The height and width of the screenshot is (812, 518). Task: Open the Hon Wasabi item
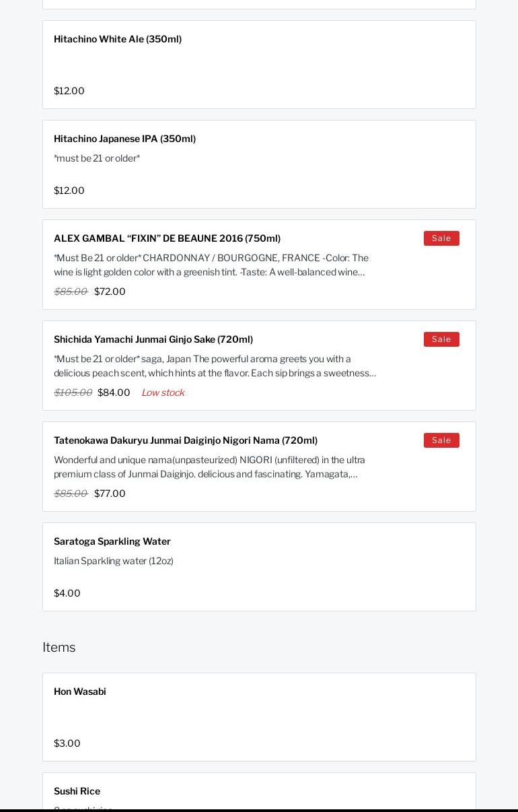(80, 691)
